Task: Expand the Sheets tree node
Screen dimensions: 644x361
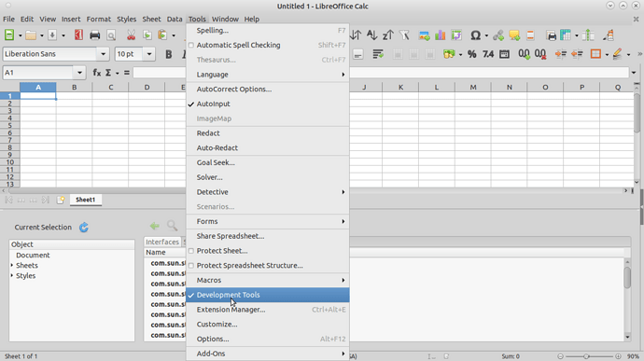Action: pos(12,265)
